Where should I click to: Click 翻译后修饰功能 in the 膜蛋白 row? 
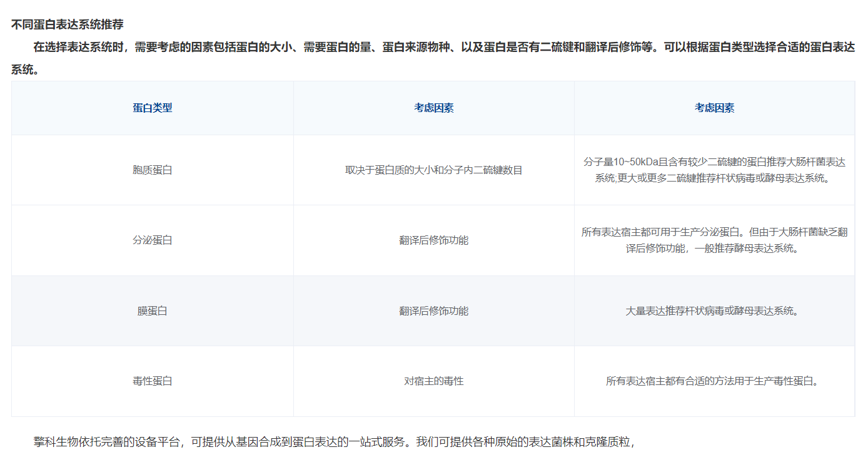click(x=433, y=311)
